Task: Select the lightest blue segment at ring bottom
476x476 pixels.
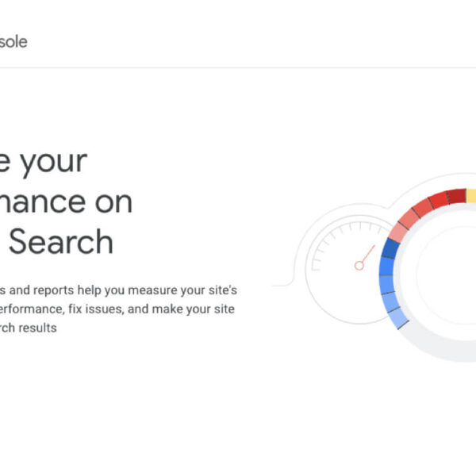Action: [399, 318]
